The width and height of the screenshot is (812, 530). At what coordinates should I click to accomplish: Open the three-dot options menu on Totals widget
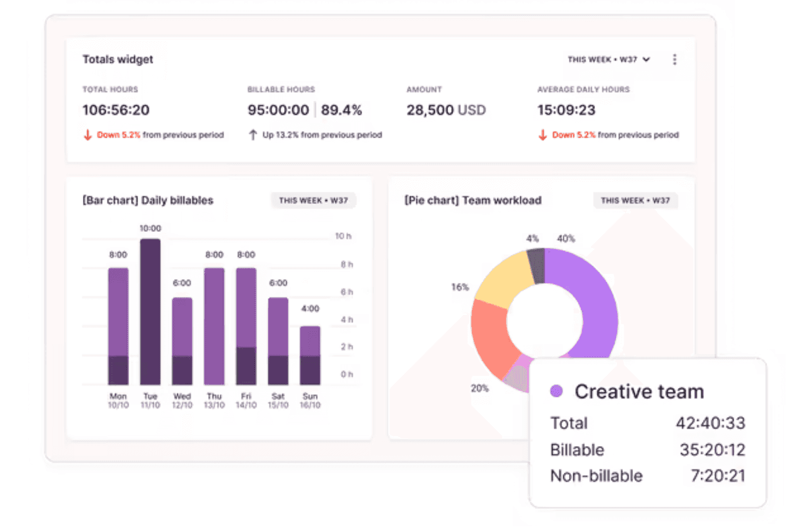pos(675,59)
